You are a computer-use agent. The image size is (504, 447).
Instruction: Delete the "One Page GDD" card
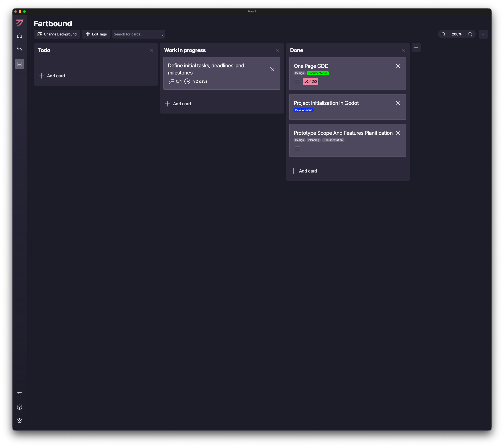point(398,66)
